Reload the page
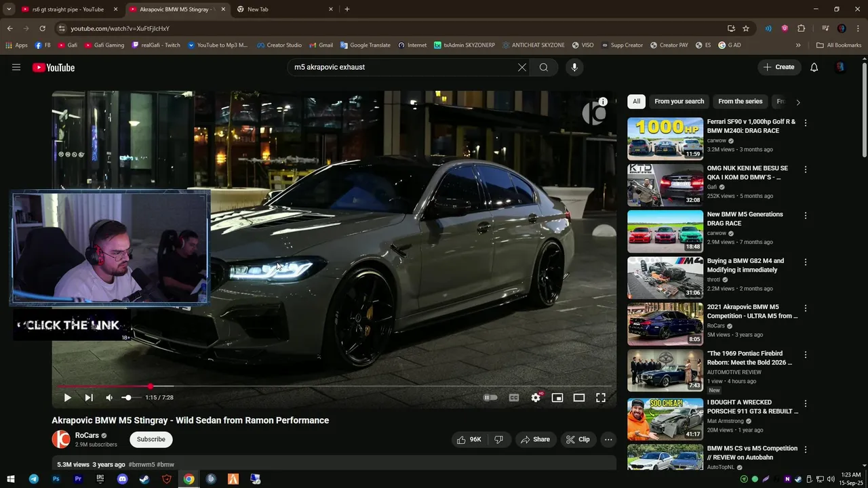This screenshot has width=868, height=488. point(42,28)
